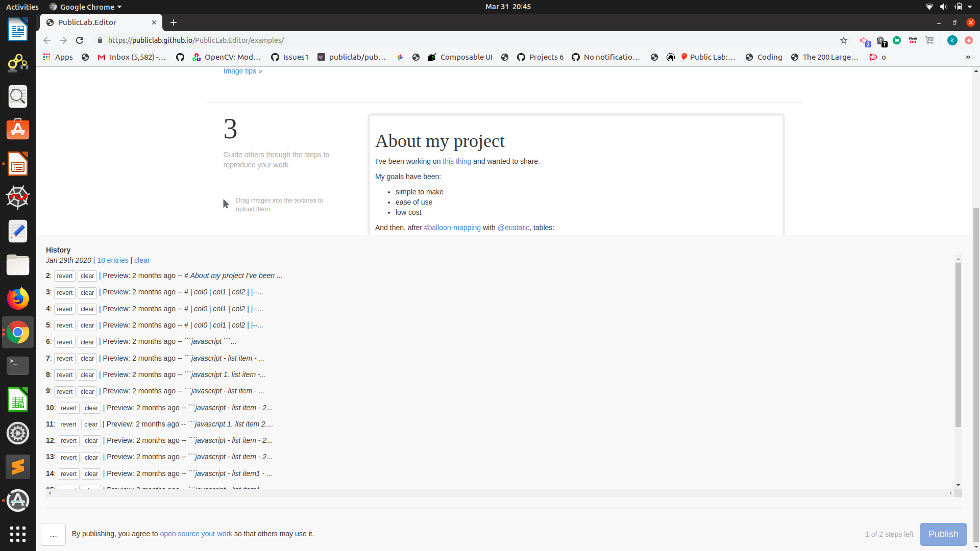
Task: Open the Issues1 GitHub bookmark
Action: point(289,57)
